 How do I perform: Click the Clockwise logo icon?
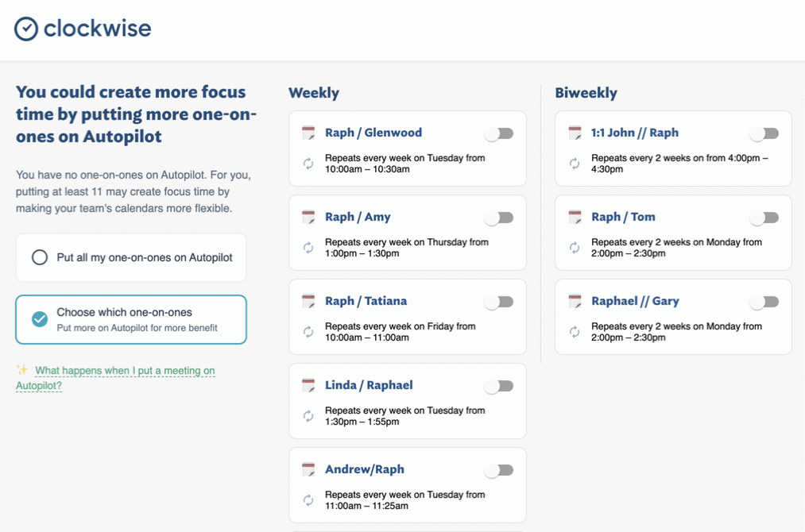point(26,29)
